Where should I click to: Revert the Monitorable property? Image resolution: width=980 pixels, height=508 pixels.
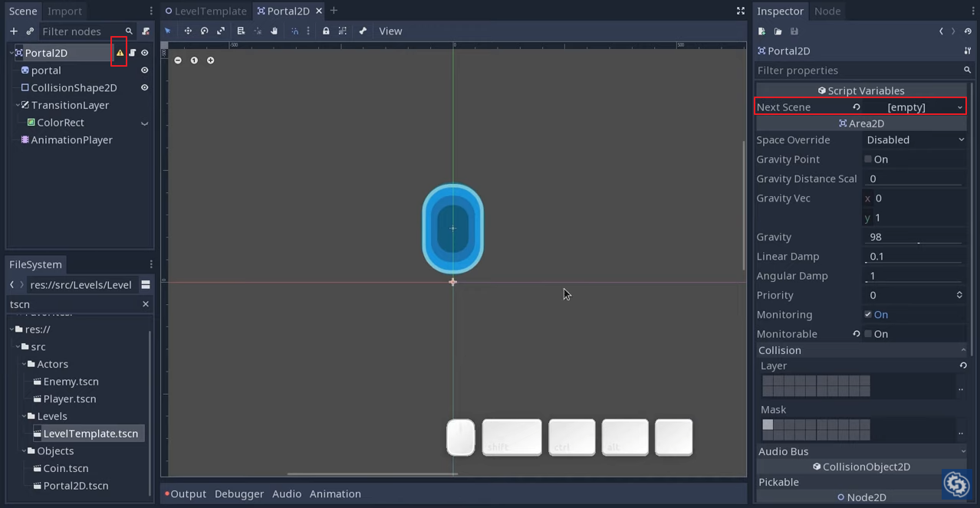click(857, 334)
